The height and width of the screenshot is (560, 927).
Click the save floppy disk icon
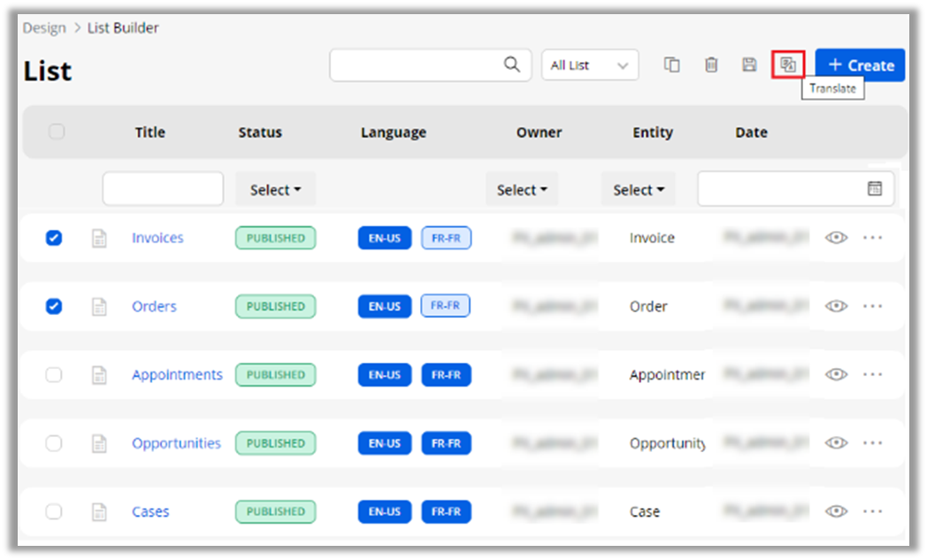click(749, 65)
